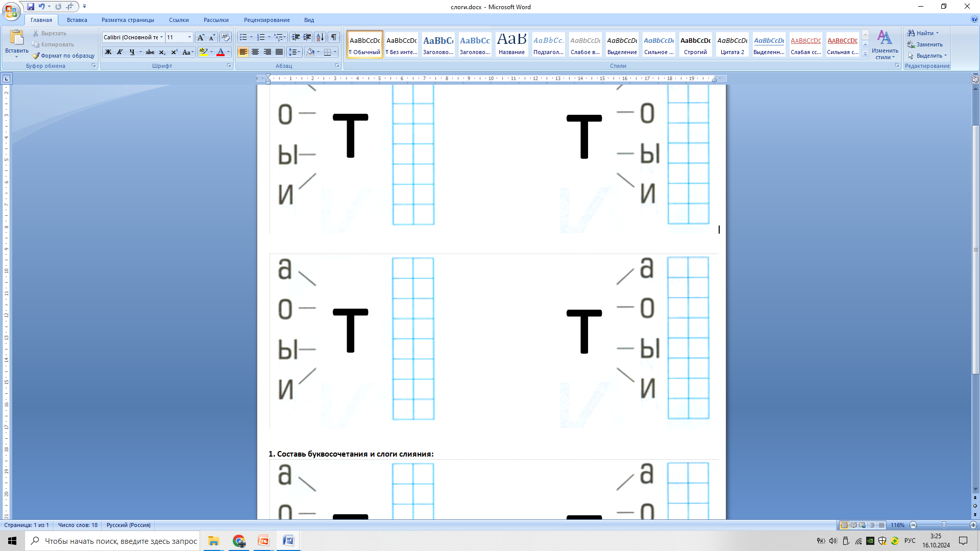The width and height of the screenshot is (980, 551).
Task: Open line spacing options
Action: (x=295, y=52)
